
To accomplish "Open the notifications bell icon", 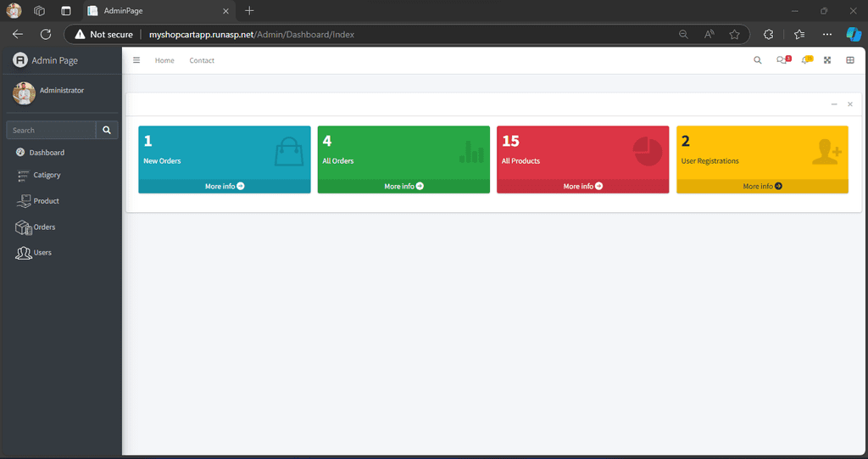I will [x=807, y=60].
